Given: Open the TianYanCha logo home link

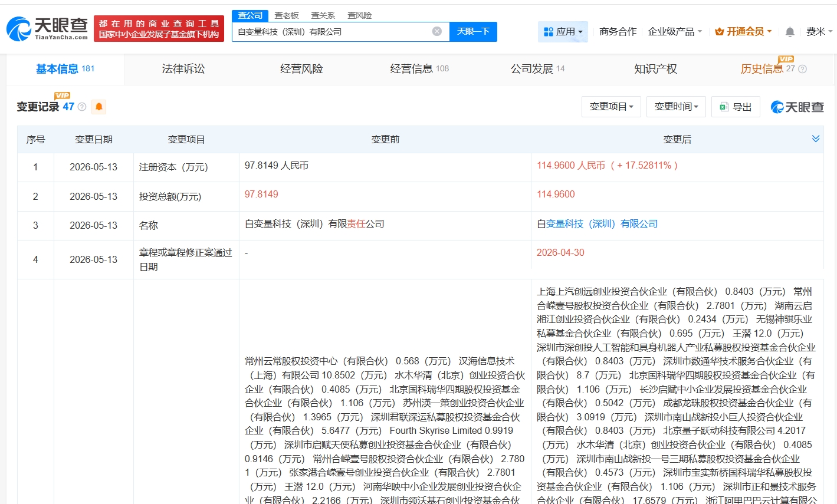Looking at the screenshot, I should tap(47, 28).
